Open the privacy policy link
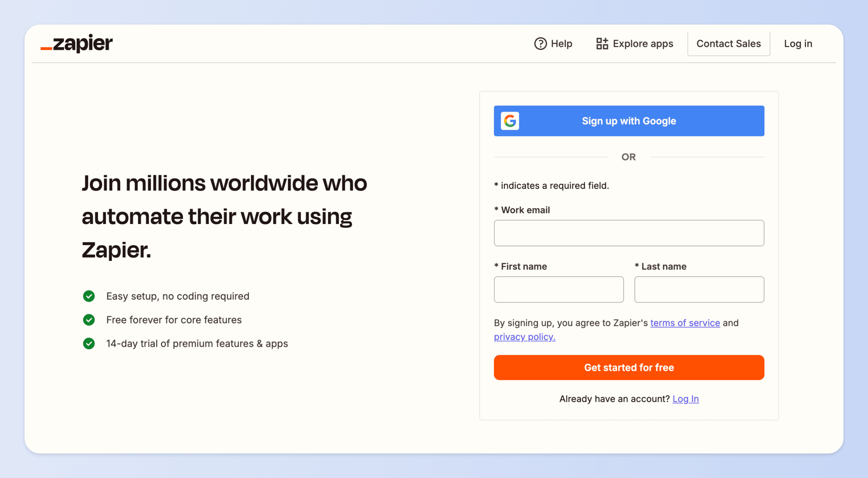The width and height of the screenshot is (868, 478). coord(524,337)
